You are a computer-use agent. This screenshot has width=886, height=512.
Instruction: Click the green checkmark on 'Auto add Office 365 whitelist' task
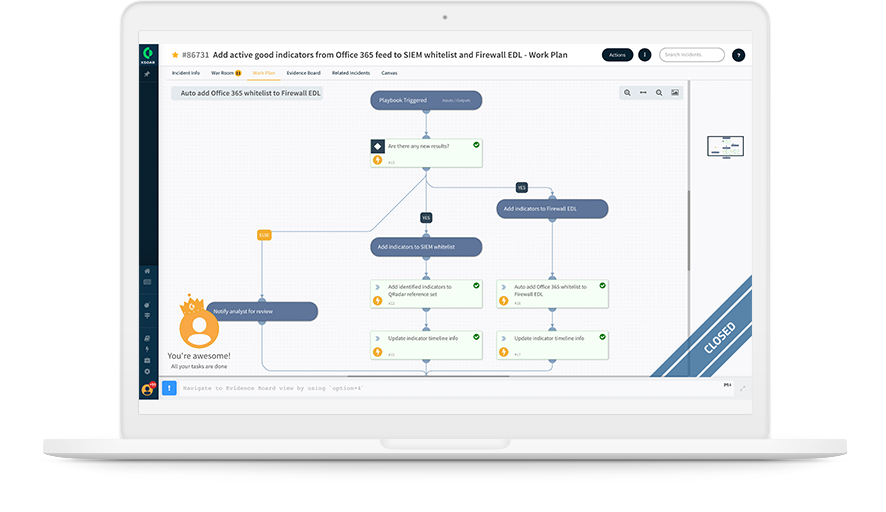click(603, 286)
